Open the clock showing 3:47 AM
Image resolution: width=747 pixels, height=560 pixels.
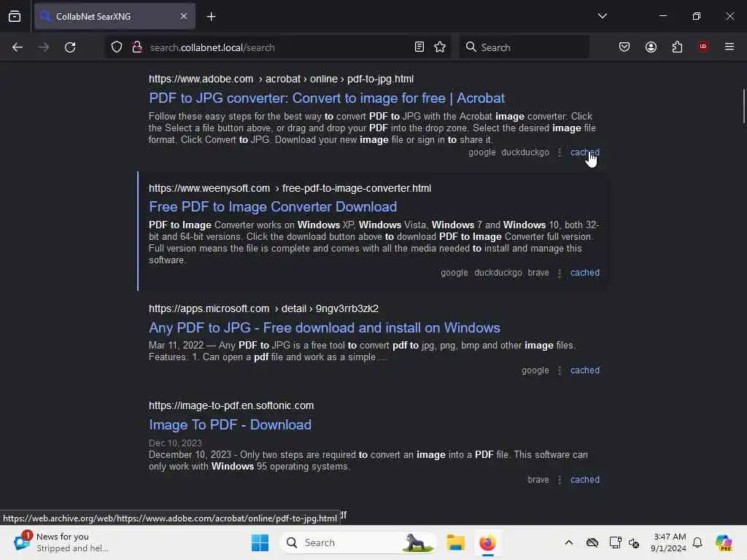pos(668,542)
